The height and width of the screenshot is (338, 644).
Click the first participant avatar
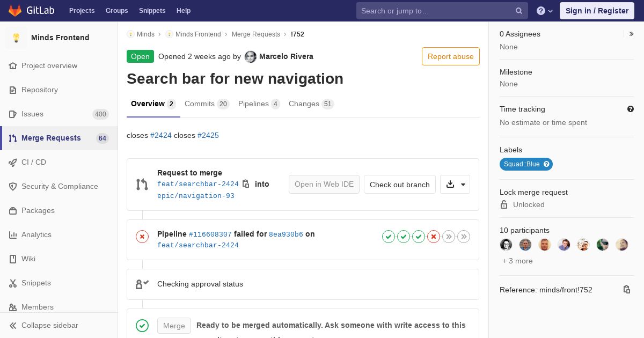click(x=506, y=245)
